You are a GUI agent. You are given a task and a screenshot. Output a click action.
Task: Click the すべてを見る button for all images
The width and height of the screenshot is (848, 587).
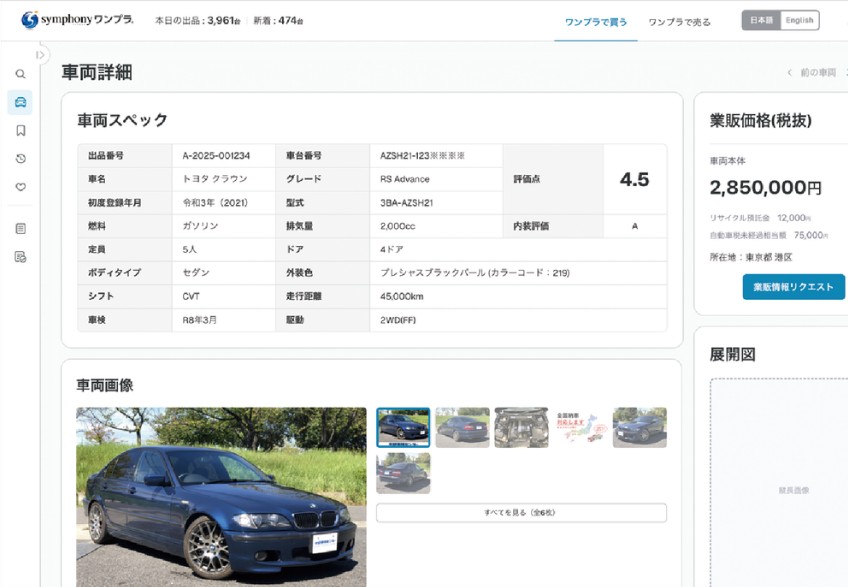click(x=521, y=512)
